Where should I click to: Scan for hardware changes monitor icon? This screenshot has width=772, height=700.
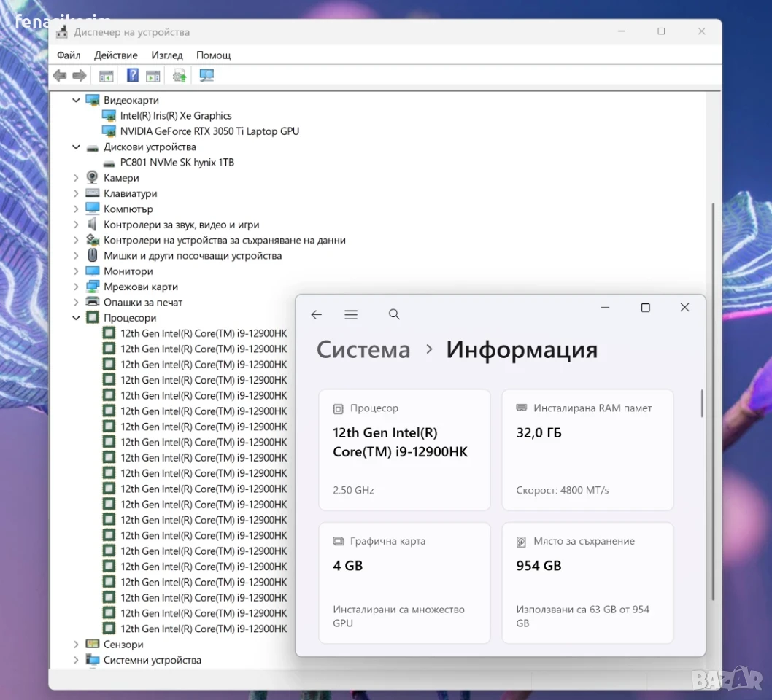(x=206, y=75)
